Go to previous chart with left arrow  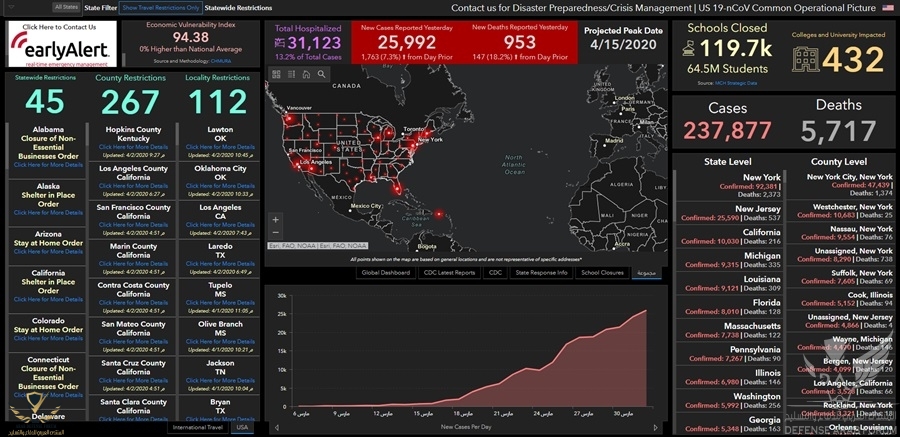tap(277, 427)
